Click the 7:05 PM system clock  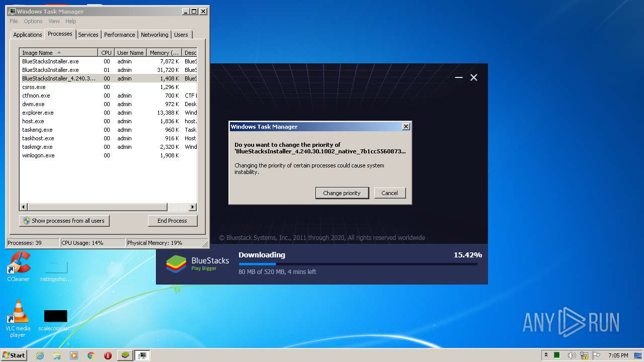(618, 355)
